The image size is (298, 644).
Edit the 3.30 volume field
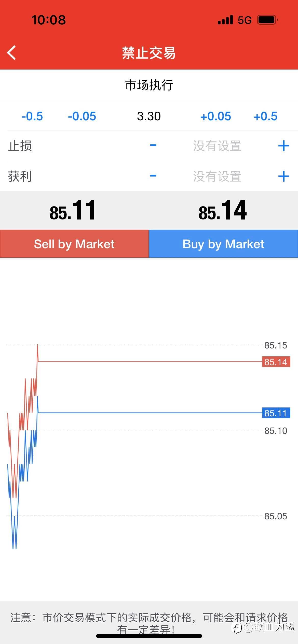click(149, 116)
